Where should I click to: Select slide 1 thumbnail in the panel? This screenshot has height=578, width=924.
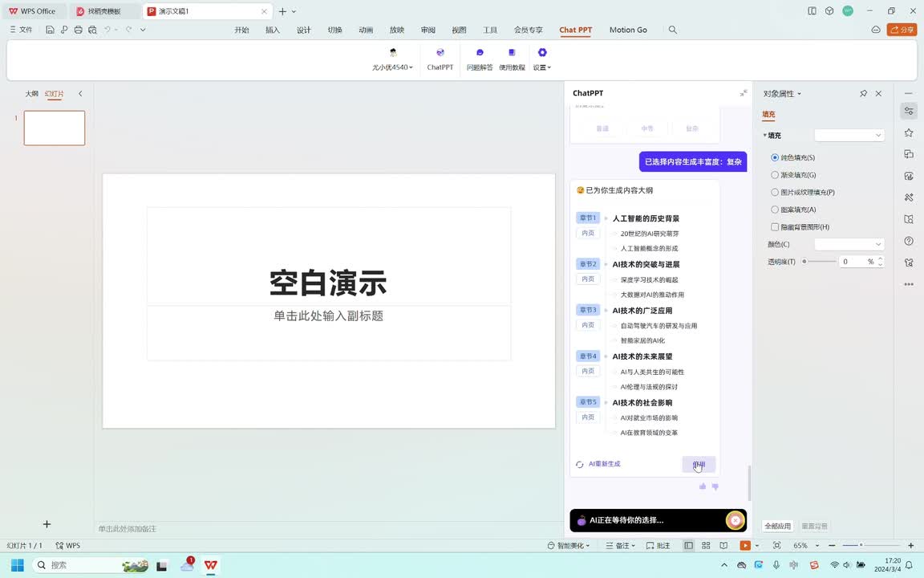(55, 128)
